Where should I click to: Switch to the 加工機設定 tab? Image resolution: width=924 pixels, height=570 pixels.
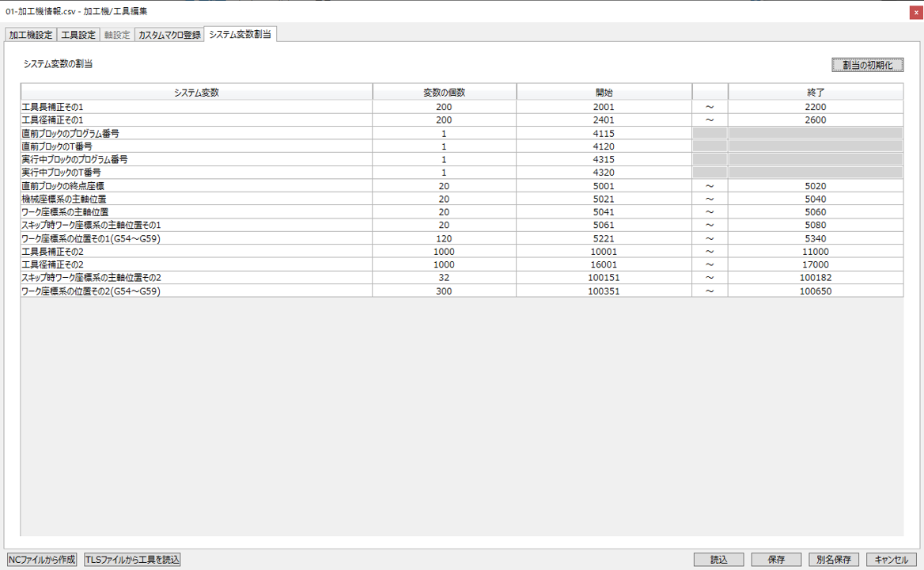pos(31,35)
